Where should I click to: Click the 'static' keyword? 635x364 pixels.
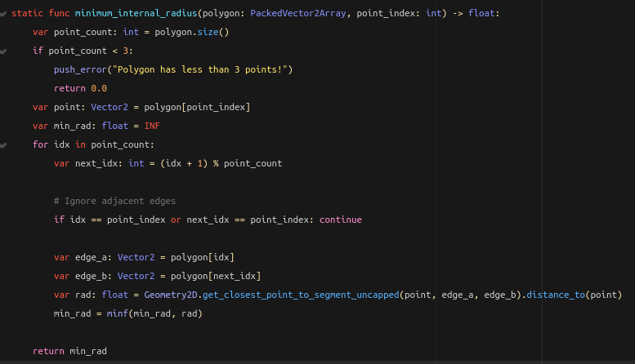[x=27, y=13]
